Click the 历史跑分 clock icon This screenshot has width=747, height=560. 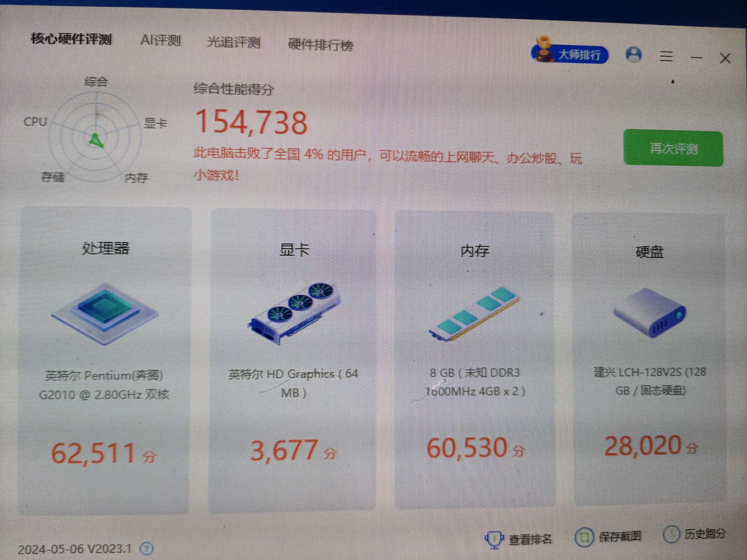(x=671, y=535)
